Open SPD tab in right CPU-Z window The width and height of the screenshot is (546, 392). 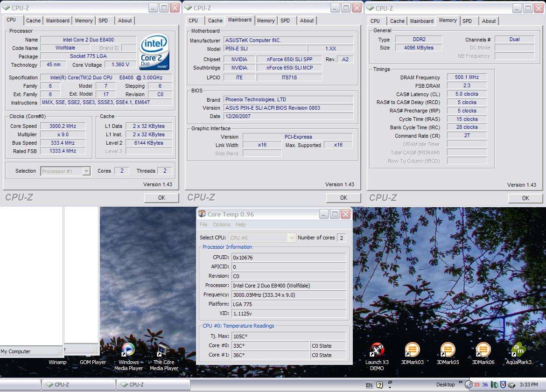pos(467,21)
